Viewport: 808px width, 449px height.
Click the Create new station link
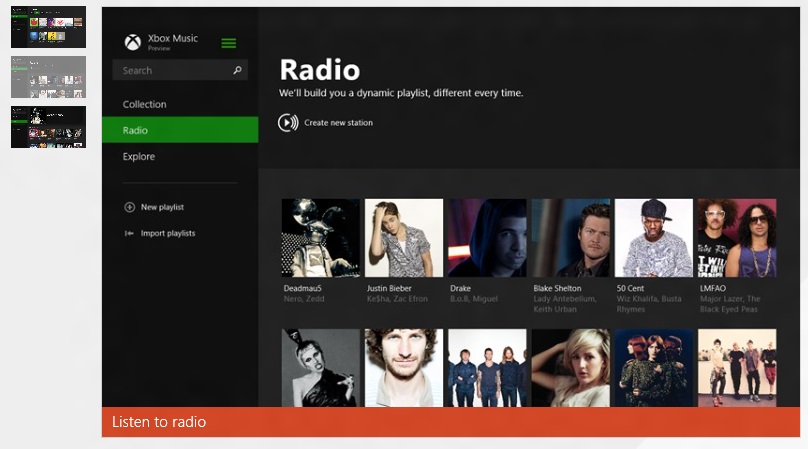pyautogui.click(x=338, y=122)
